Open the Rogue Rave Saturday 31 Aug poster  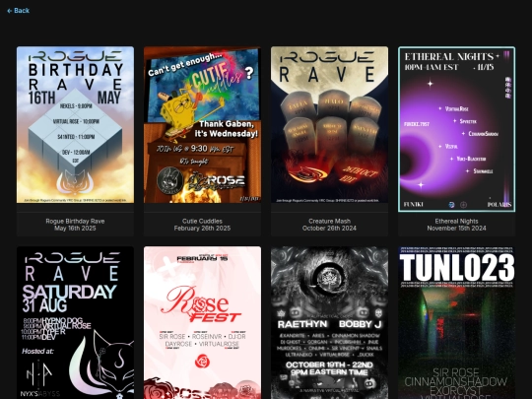(75, 323)
